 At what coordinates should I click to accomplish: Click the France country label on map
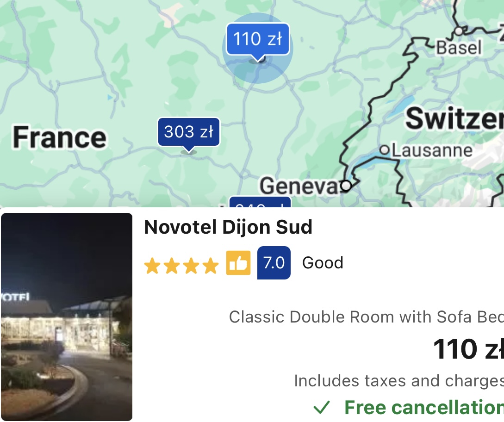click(59, 137)
